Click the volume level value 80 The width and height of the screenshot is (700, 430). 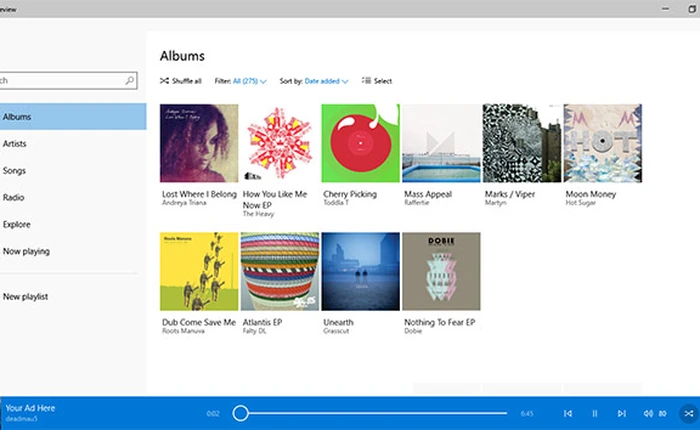click(x=662, y=413)
